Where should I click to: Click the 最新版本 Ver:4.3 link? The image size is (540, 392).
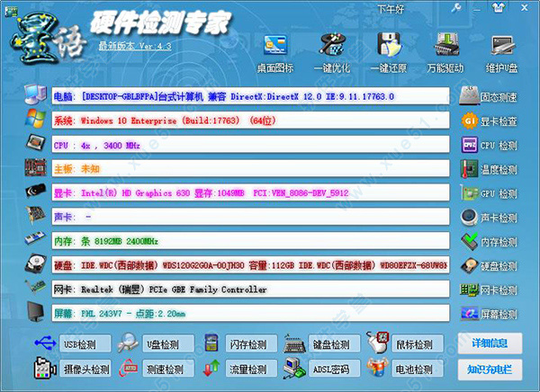[135, 46]
